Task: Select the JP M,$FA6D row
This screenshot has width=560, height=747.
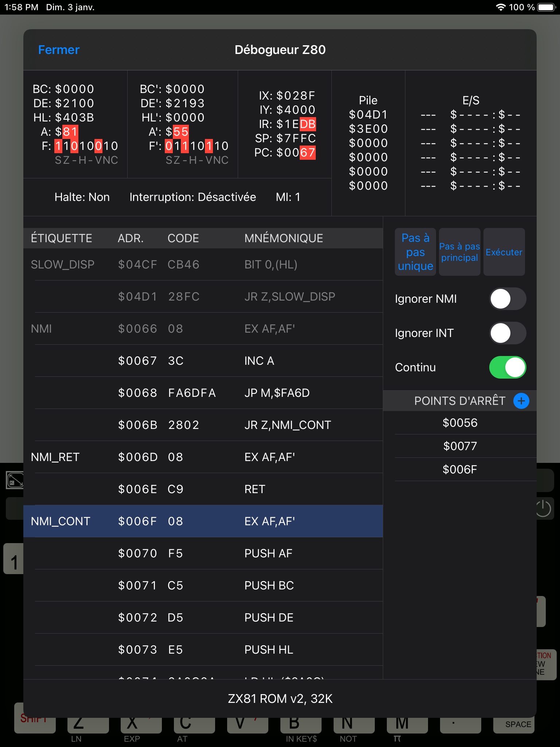Action: coord(203,393)
